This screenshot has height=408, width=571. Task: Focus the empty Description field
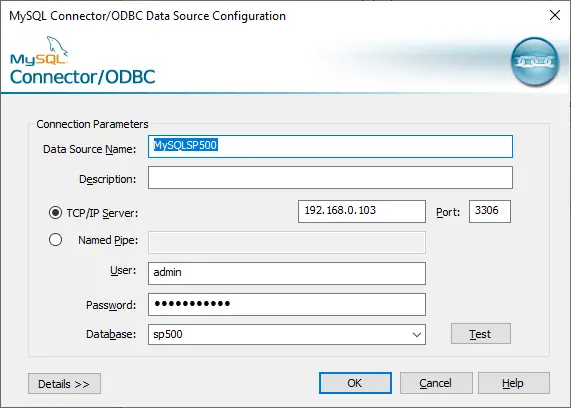pyautogui.click(x=330, y=178)
